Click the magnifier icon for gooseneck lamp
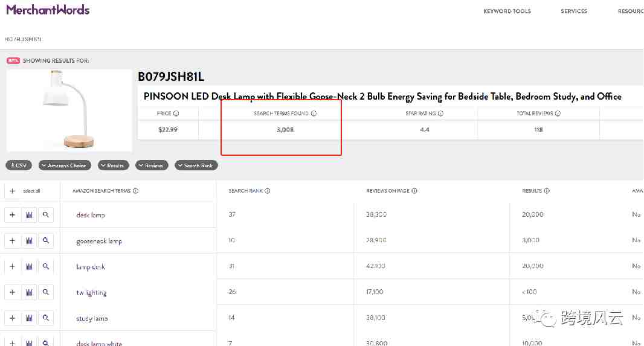Image resolution: width=644 pixels, height=346 pixels. point(45,240)
